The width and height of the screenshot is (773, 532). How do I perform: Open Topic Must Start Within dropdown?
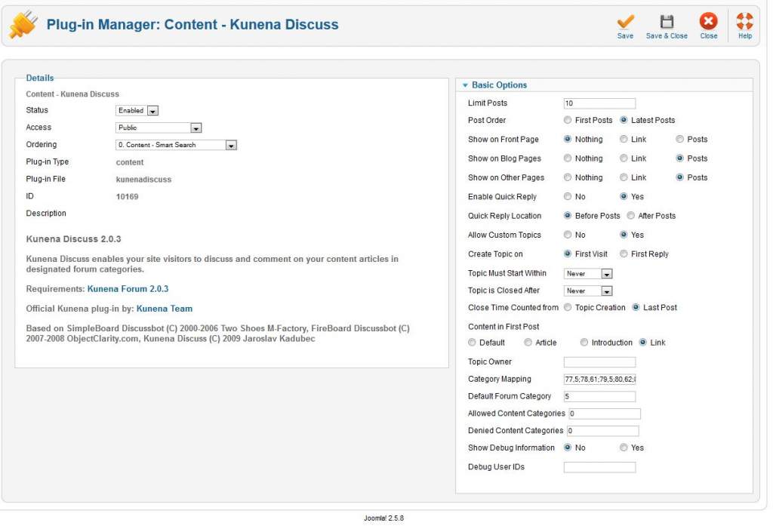tap(588, 274)
